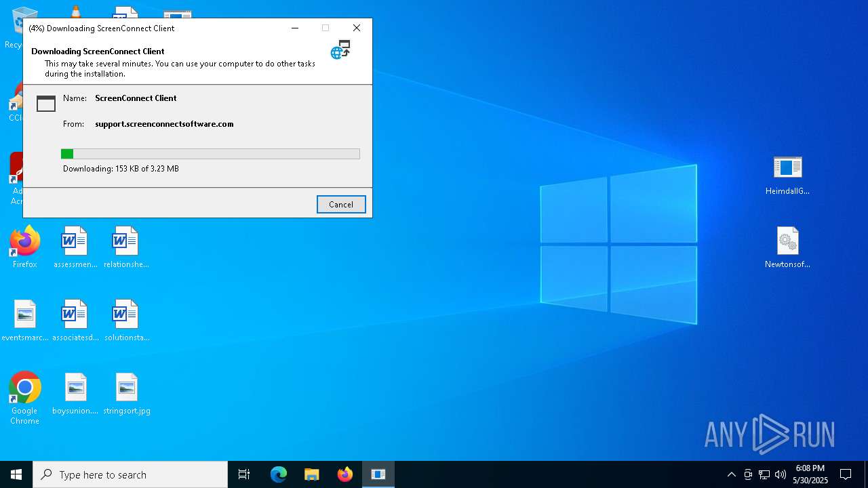
Task: Switch to ScreenConnect installer taskbar item
Action: 378,474
